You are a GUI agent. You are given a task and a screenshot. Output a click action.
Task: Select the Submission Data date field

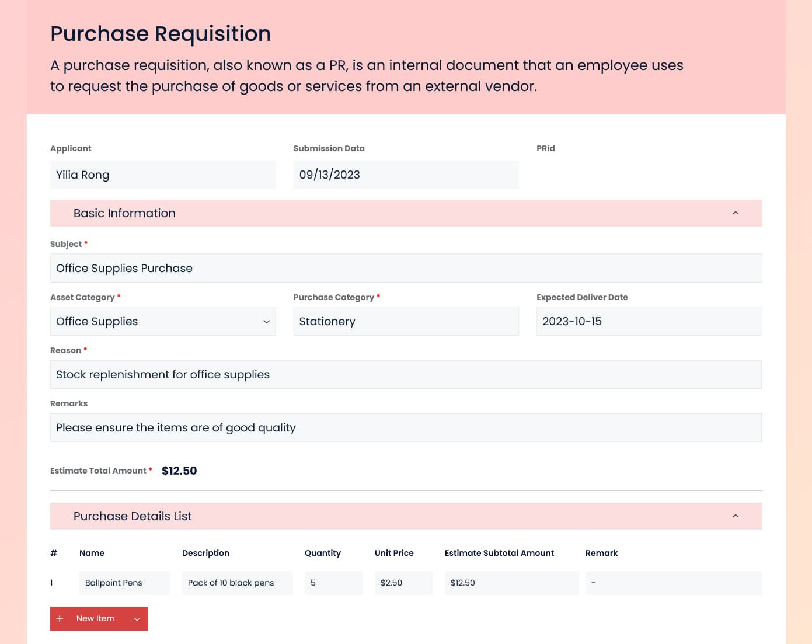[406, 175]
